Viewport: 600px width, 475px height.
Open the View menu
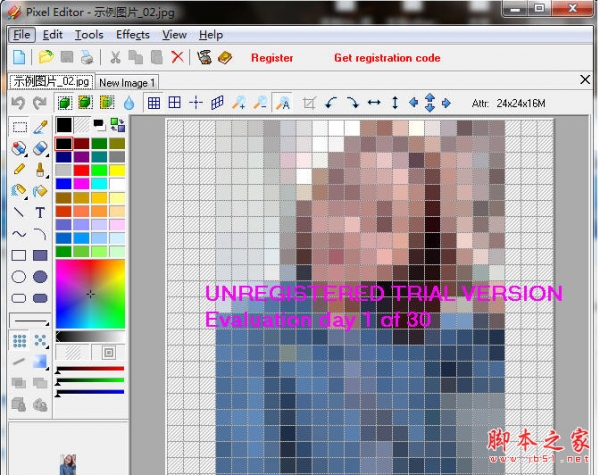pos(174,35)
